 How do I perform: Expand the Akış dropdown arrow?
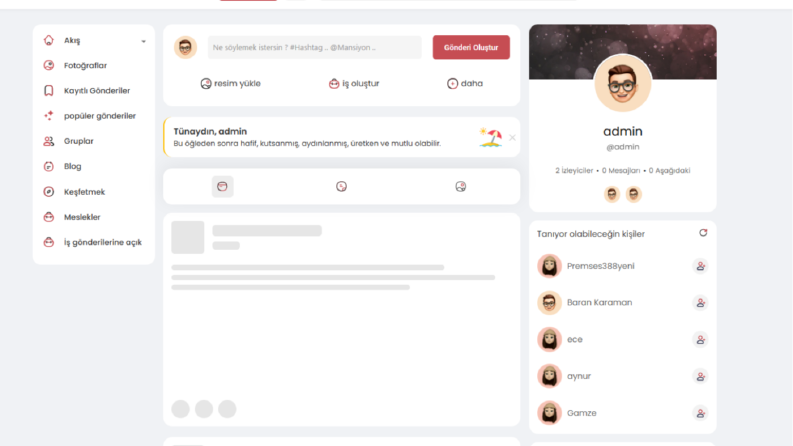point(144,41)
